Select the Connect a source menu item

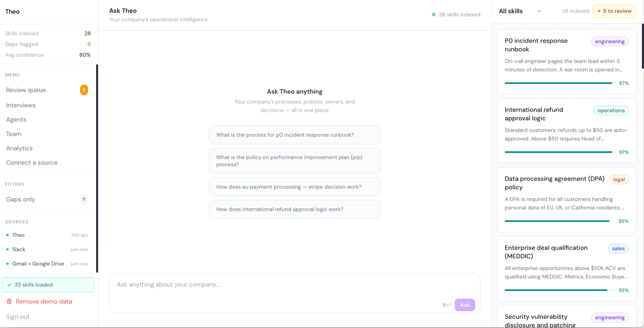(32, 163)
